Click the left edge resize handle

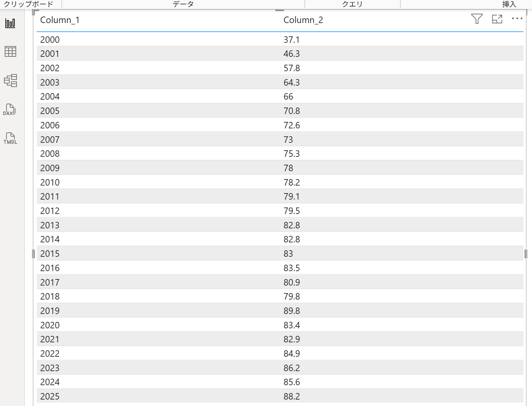coord(33,254)
